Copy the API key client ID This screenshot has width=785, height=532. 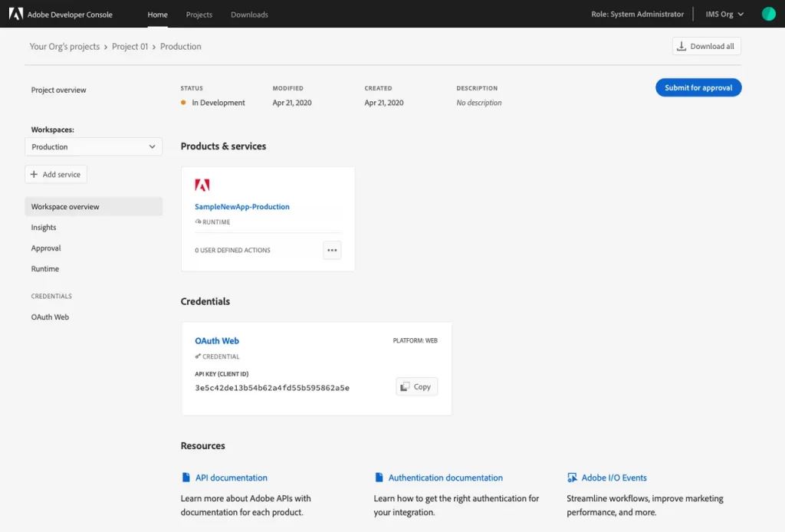coord(416,386)
